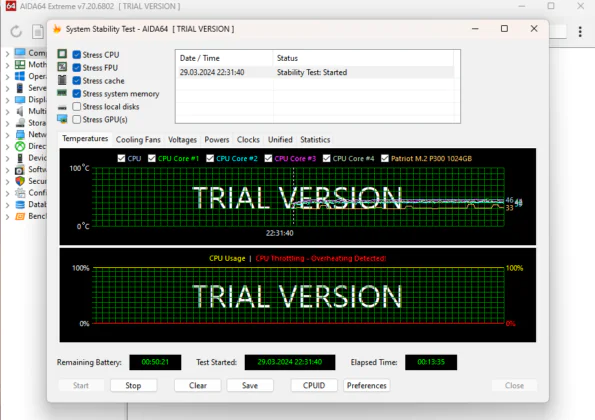Toggle CPU Core #1 graph checkbox

(152, 158)
